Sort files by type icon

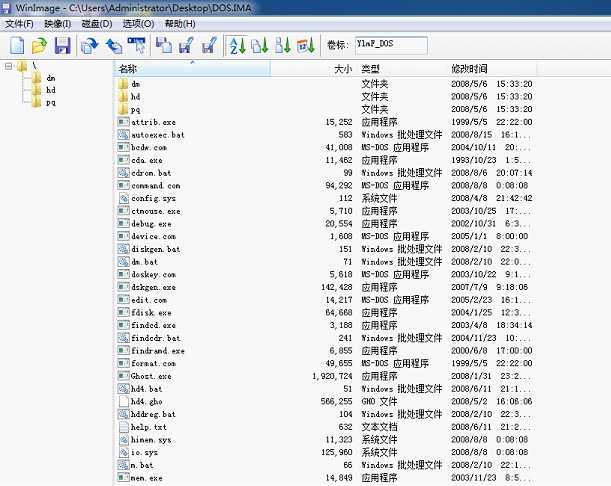[x=260, y=46]
